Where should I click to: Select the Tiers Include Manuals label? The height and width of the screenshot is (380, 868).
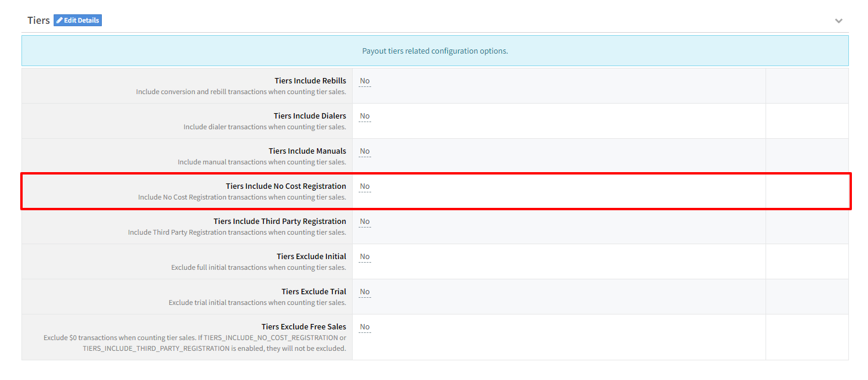point(307,151)
